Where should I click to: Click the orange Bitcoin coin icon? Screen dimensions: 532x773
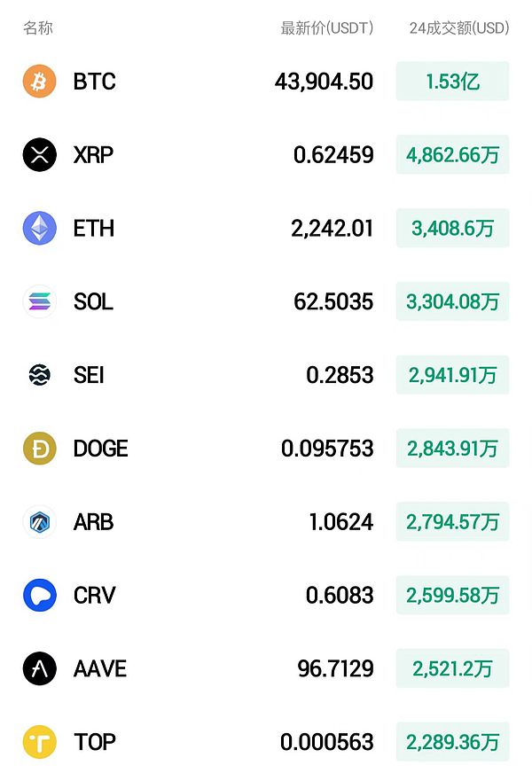tap(39, 82)
